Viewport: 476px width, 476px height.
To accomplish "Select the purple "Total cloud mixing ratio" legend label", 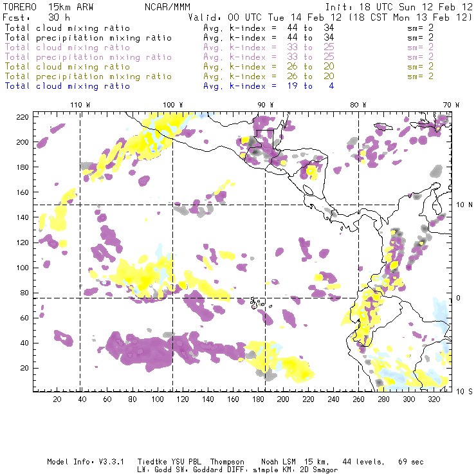I will click(x=68, y=48).
